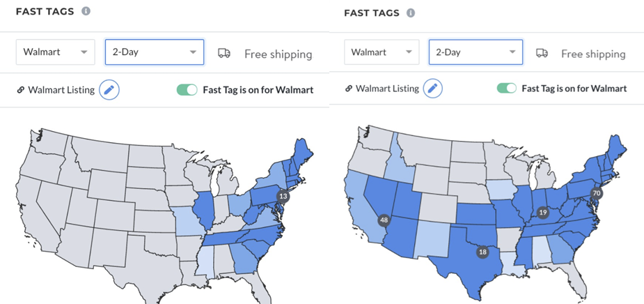Image resolution: width=644 pixels, height=304 pixels.
Task: Click the map marker numbered 13
Action: point(283,197)
